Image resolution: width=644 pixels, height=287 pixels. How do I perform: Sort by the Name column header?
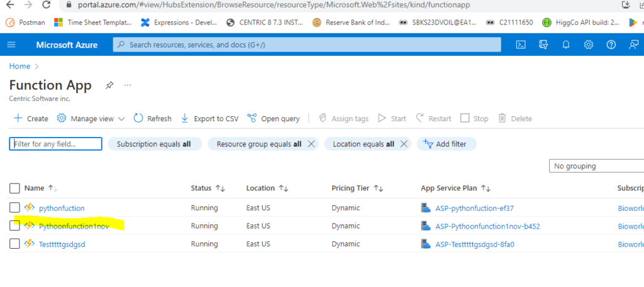(x=41, y=188)
